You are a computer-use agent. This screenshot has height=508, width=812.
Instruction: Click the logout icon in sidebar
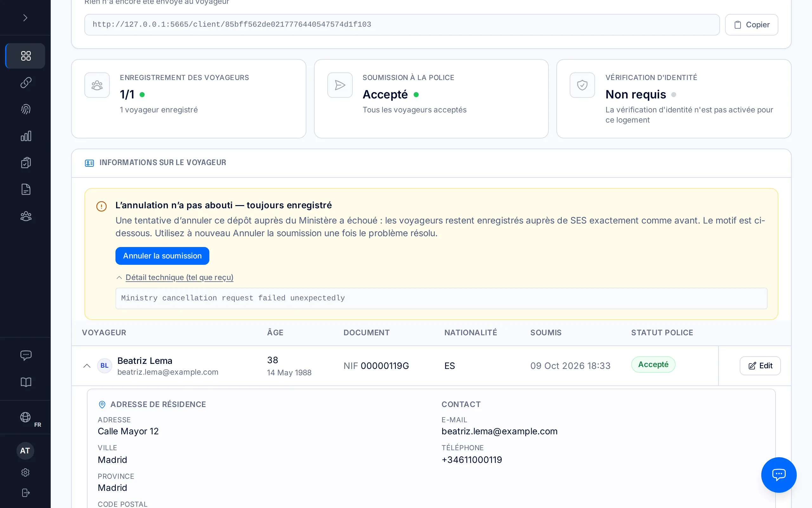[25, 492]
